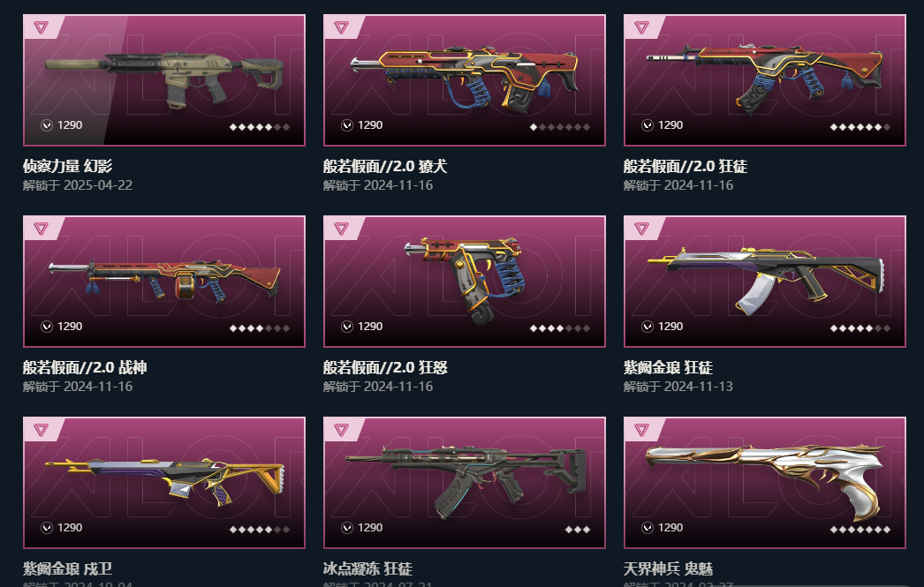Click the tier badge on the 冰点凝冻 狂徒 card
The height and width of the screenshot is (587, 924).
click(341, 430)
